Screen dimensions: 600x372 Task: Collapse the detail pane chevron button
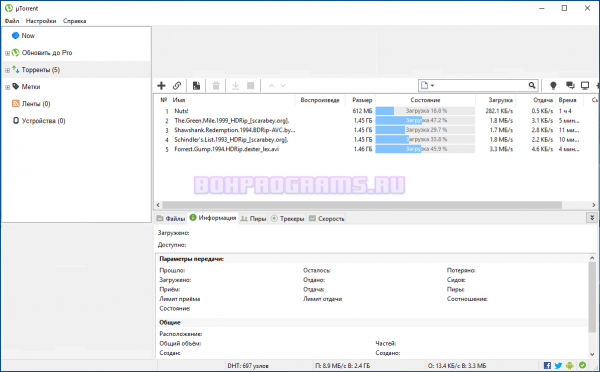point(592,218)
